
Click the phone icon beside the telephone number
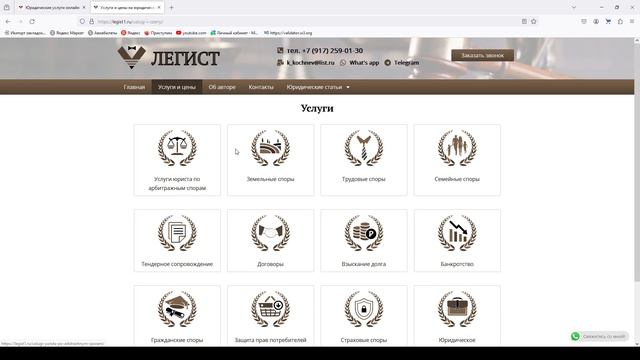tap(280, 50)
